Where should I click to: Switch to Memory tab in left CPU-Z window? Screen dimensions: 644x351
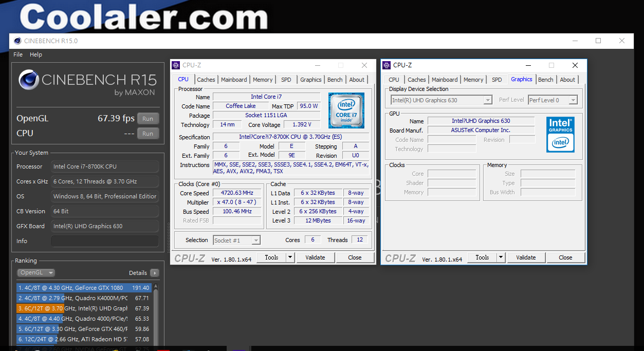click(263, 80)
